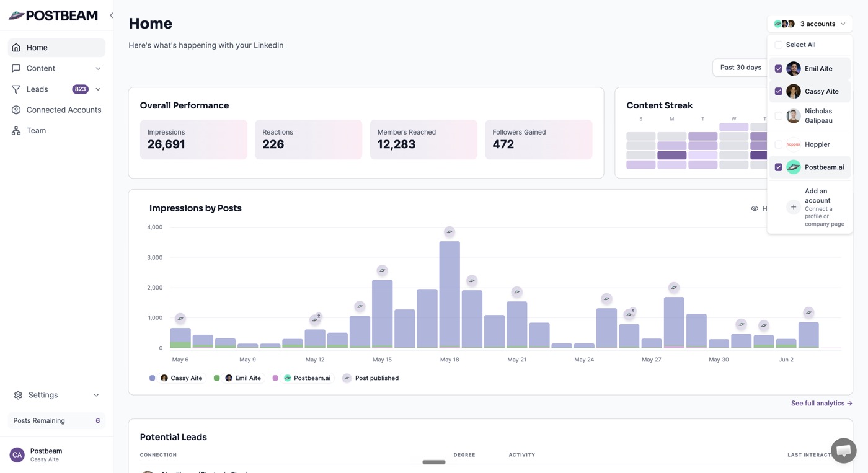Screen dimensions: 868x473
Task: Check the Hoppier account checkbox
Action: [x=779, y=144]
